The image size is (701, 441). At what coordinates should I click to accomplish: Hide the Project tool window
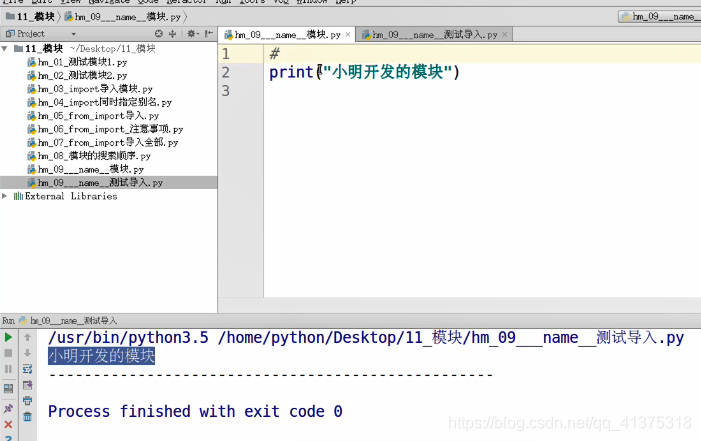coord(209,34)
